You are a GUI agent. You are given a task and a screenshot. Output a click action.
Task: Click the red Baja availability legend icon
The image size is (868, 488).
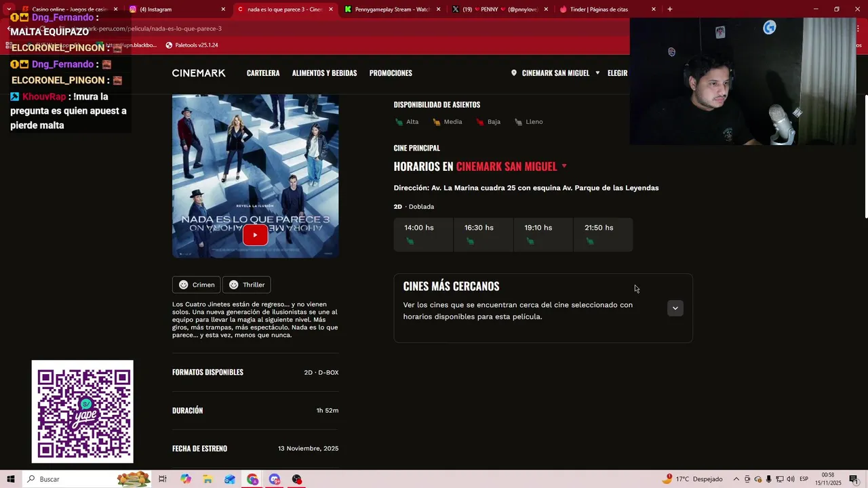tap(480, 122)
